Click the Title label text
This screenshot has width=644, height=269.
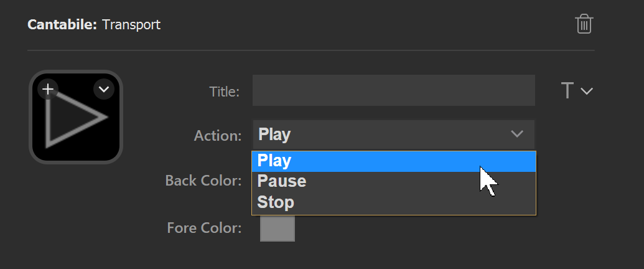[224, 92]
